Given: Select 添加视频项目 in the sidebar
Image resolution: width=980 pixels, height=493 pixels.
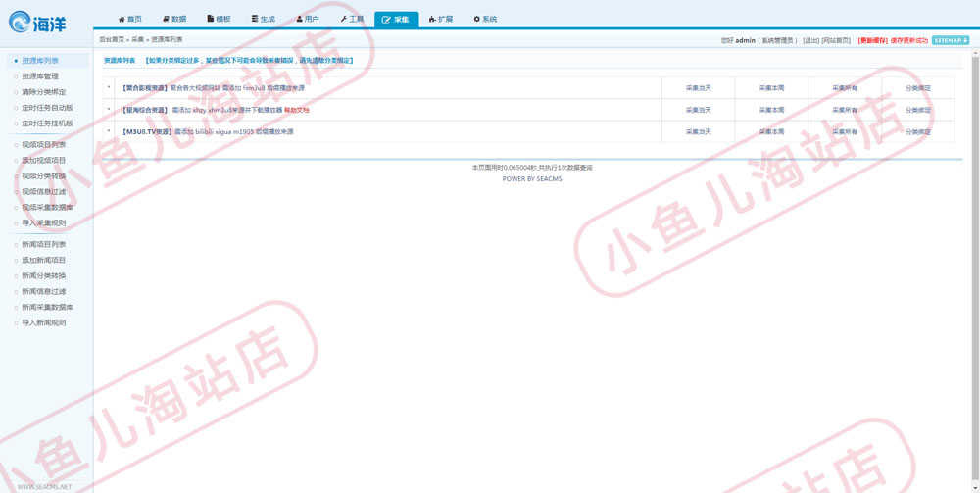Looking at the screenshot, I should (x=44, y=160).
